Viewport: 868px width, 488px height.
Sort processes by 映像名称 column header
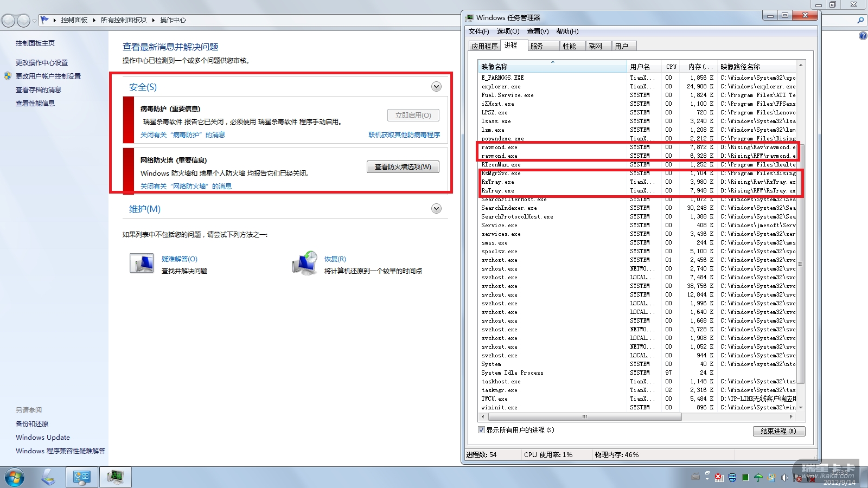552,67
